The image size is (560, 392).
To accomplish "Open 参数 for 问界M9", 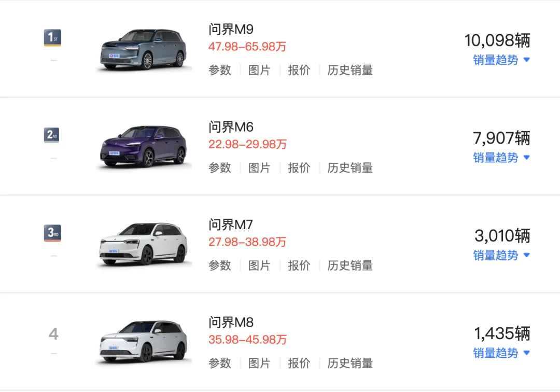I will [x=220, y=70].
